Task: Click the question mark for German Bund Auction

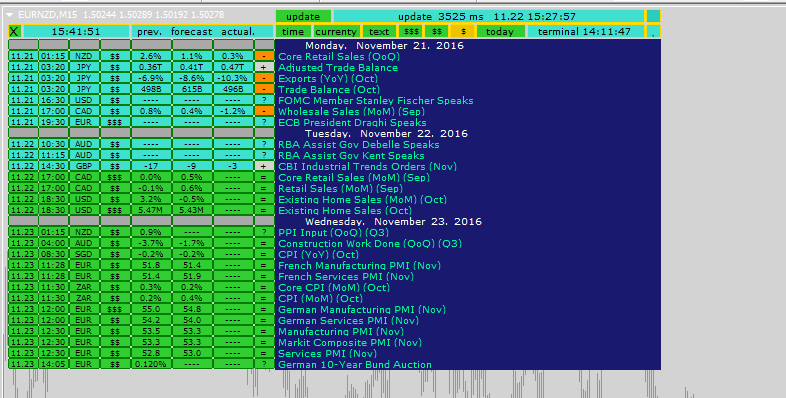Action: pos(264,364)
